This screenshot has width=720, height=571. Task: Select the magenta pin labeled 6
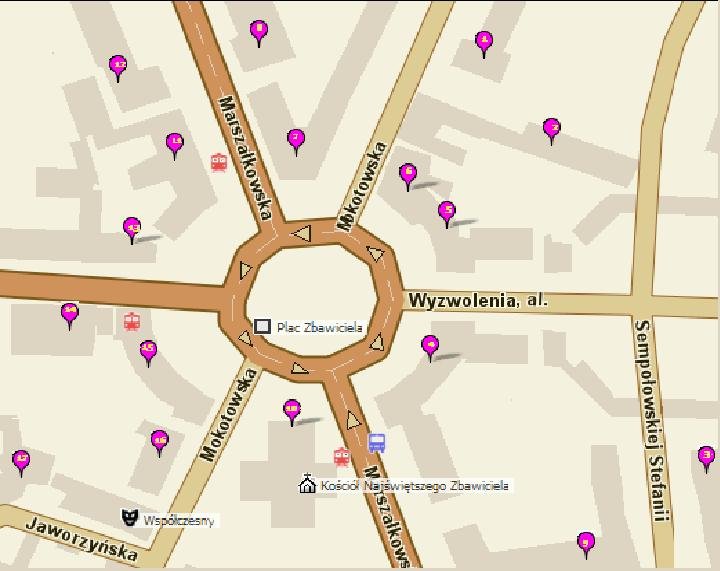408,177
